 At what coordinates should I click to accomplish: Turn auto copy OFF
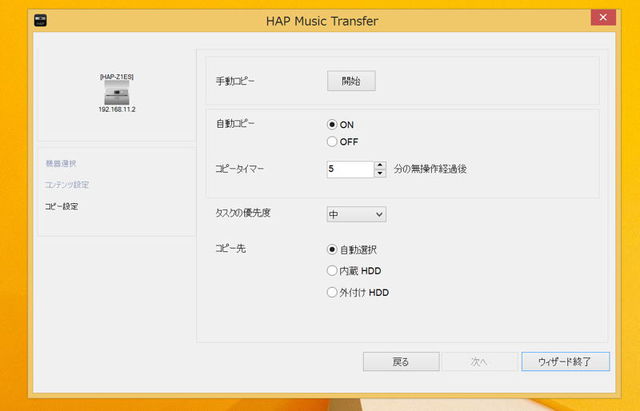(332, 142)
